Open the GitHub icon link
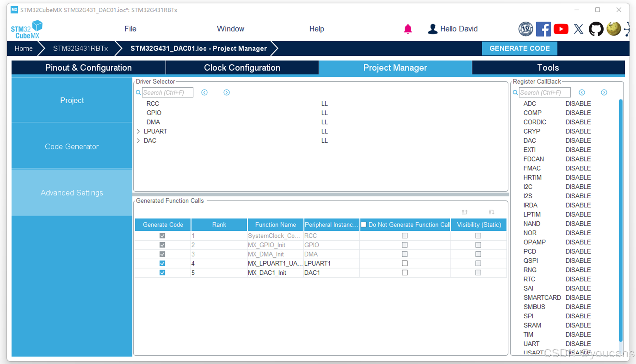Screen dimensions: 636x364 (x=596, y=29)
